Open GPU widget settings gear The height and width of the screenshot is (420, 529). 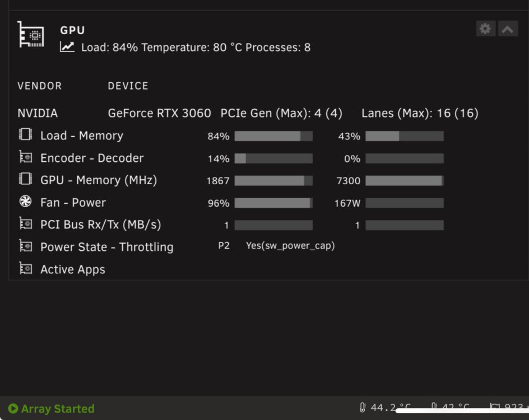pos(485,29)
